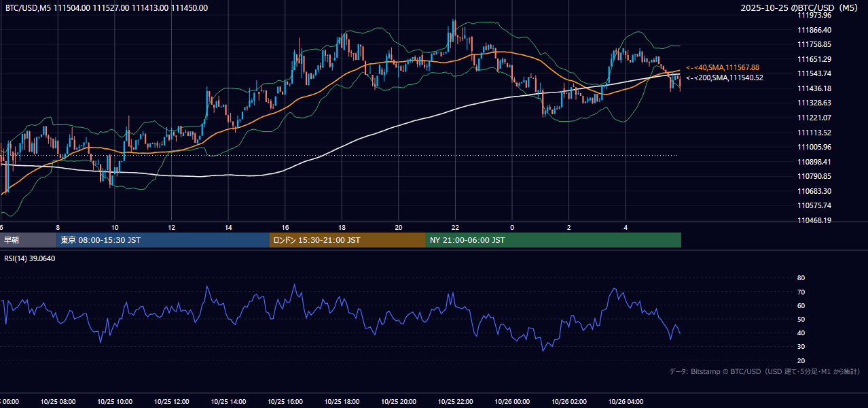The height and width of the screenshot is (408, 868).
Task: Click the bottom date label 10/25 14:00
Action: (x=228, y=402)
